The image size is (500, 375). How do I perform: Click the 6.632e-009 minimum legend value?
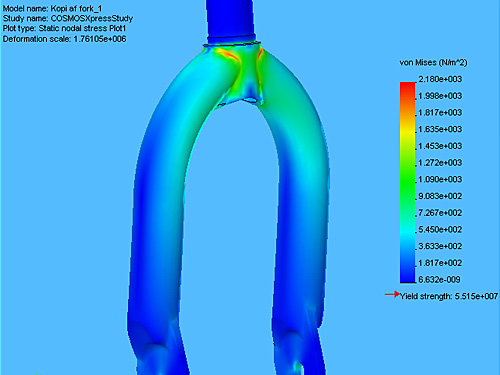coord(439,280)
